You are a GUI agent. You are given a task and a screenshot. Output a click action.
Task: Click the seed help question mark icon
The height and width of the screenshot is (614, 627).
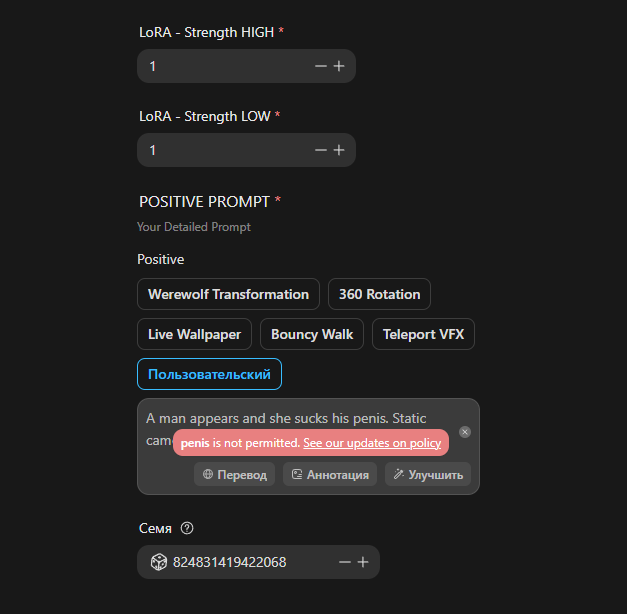187,528
